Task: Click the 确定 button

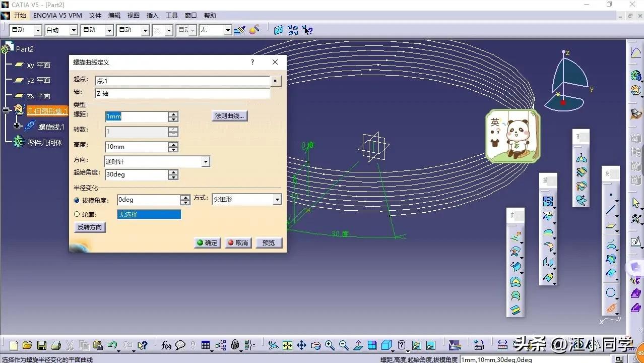Action: coord(207,243)
